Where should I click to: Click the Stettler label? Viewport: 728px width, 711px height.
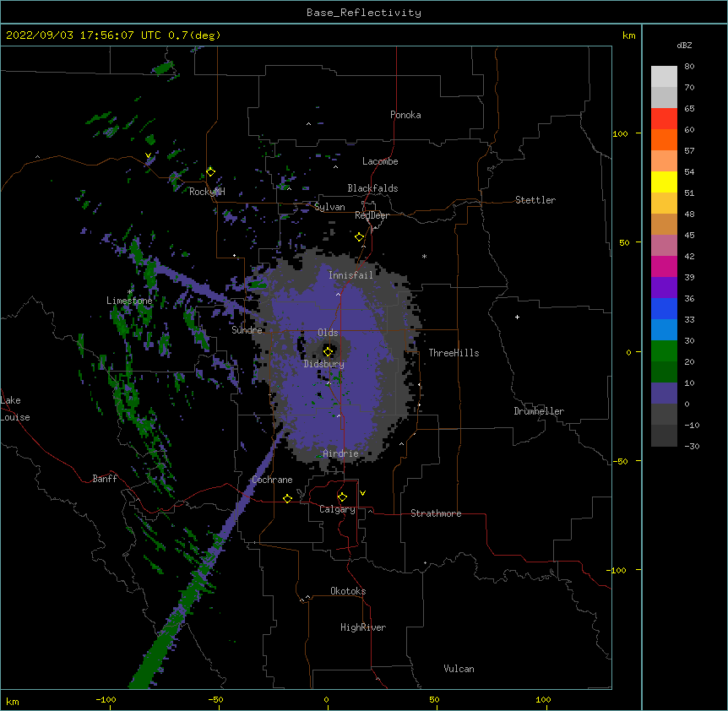pos(535,200)
